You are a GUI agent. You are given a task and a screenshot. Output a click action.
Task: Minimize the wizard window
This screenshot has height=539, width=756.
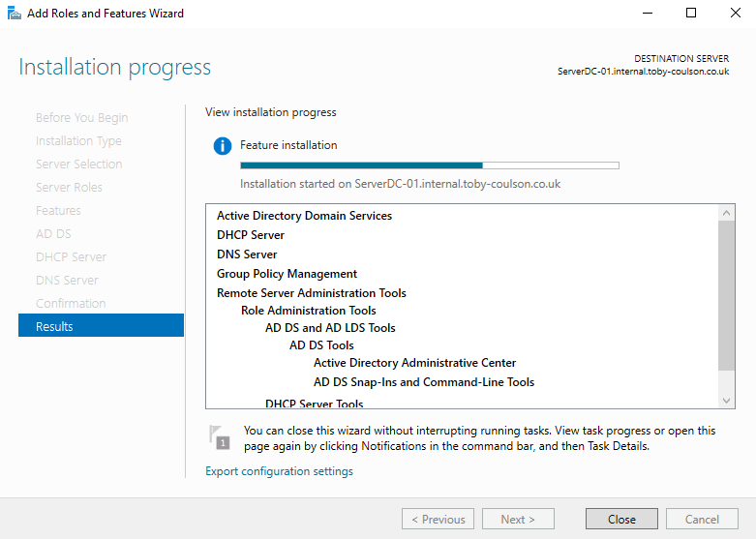tap(647, 14)
